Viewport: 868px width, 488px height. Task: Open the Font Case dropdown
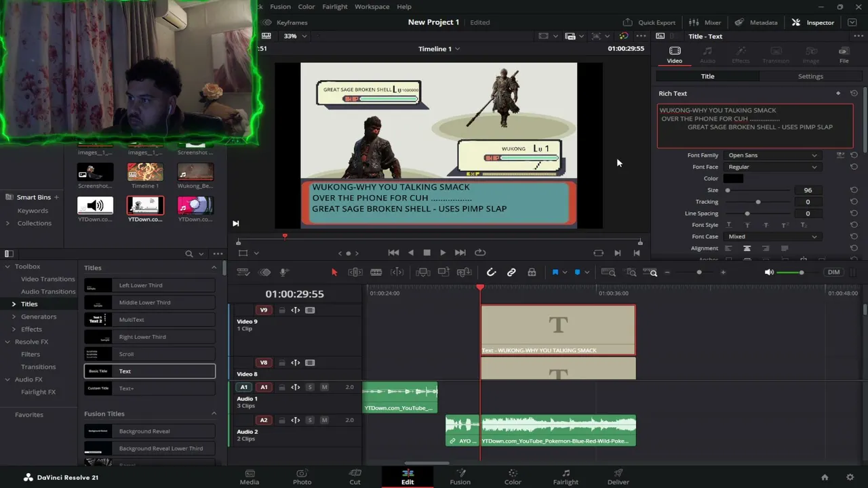(772, 237)
